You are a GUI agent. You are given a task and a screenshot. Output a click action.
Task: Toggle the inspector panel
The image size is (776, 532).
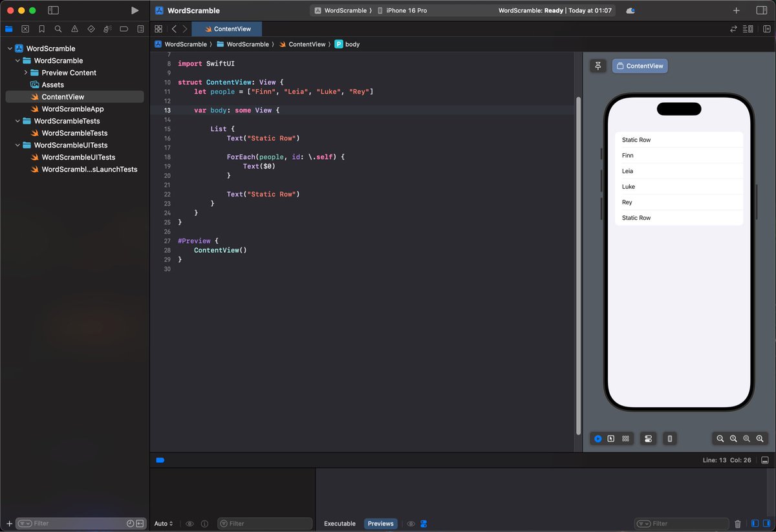[x=762, y=10]
